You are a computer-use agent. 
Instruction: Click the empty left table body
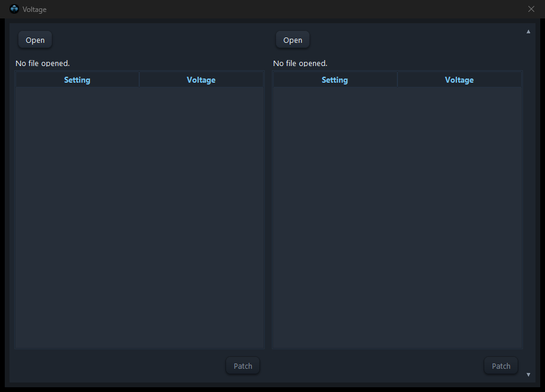pos(139,217)
